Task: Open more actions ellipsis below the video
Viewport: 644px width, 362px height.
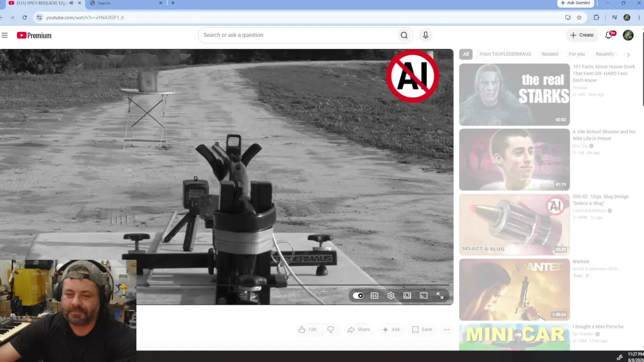Action: [x=447, y=329]
